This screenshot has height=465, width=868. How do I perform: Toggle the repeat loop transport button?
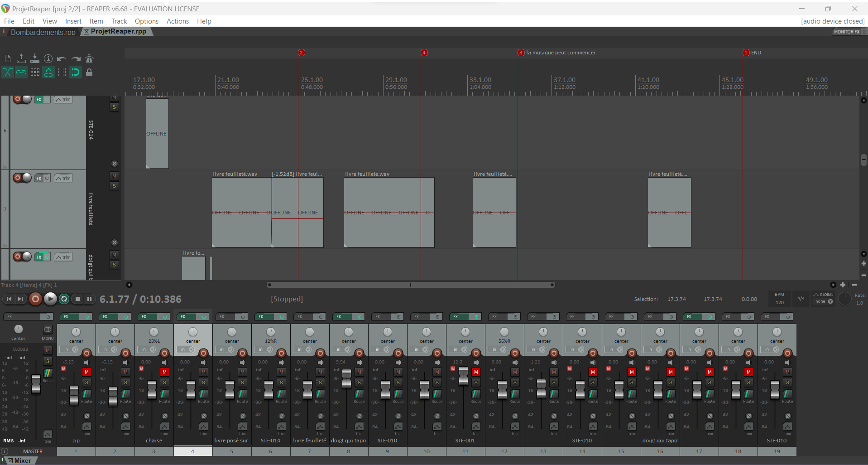coord(64,299)
